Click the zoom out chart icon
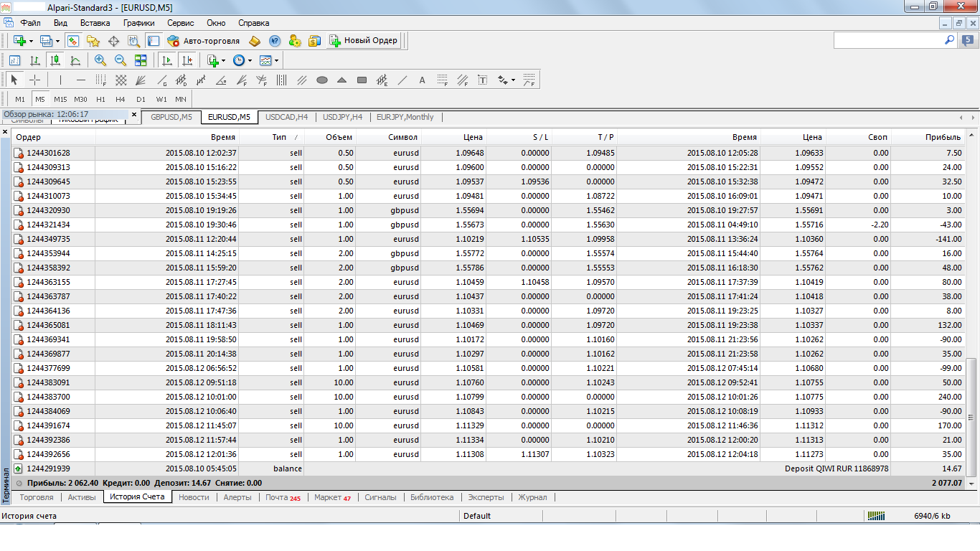Screen dimensions: 980x551 (x=121, y=60)
